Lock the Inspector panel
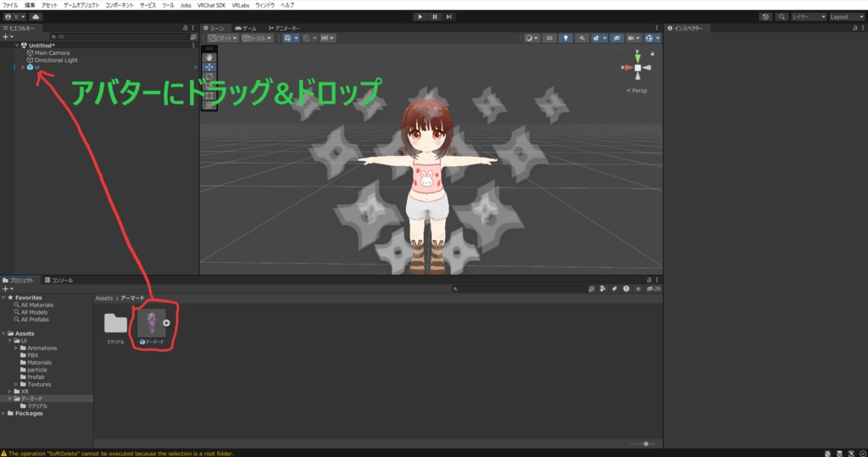The height and width of the screenshot is (457, 868). [855, 28]
